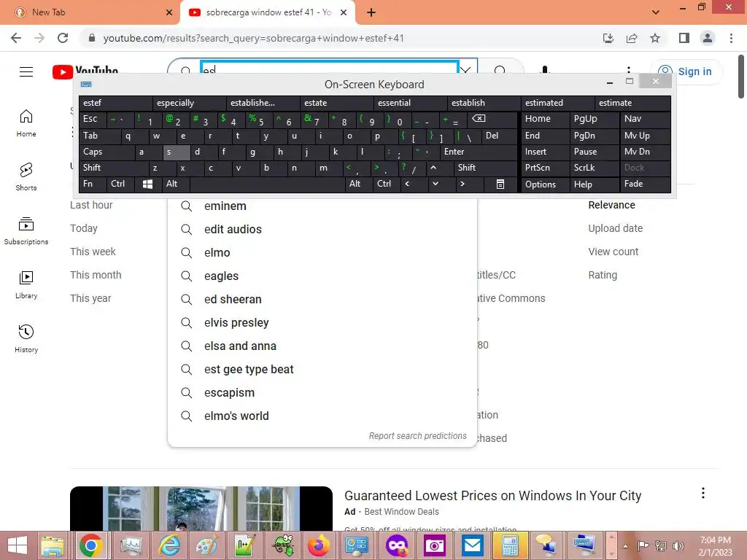Toggle Insert key on On-Screen Keyboard
Viewport: 747px width, 560px height.
545,152
